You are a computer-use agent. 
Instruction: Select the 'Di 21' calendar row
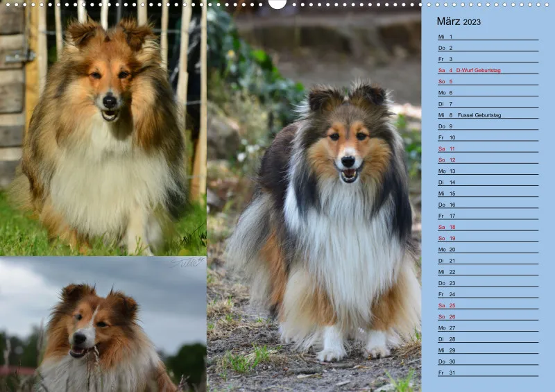[x=488, y=261]
